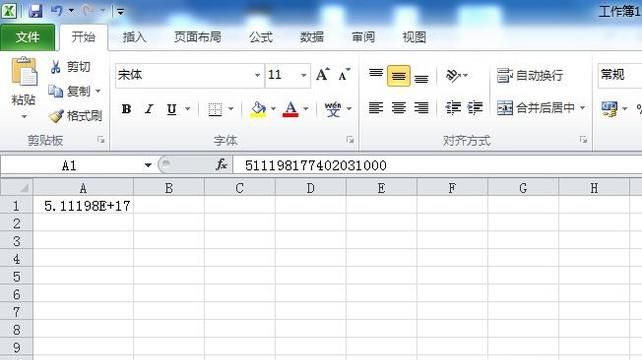Image resolution: width=642 pixels, height=360 pixels.
Task: Switch to the 页面布局 (Page Layout) tab
Action: point(198,37)
